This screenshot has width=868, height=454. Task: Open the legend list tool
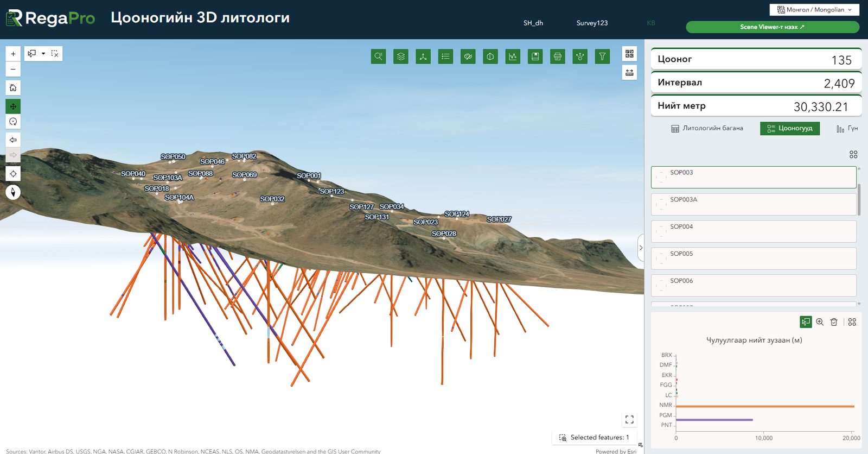click(445, 56)
